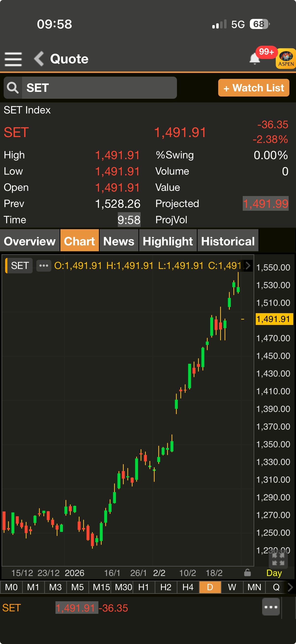
Task: Expand chart to fullscreen
Action: (278, 559)
